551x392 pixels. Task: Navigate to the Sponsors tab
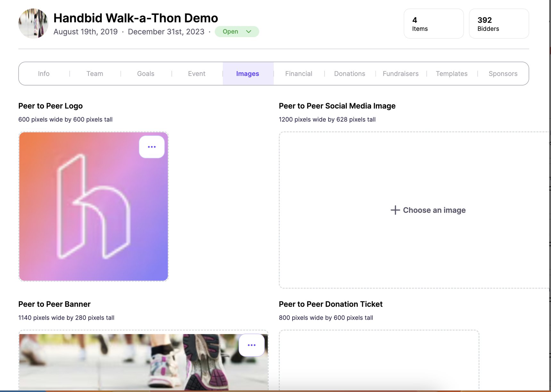pyautogui.click(x=503, y=74)
